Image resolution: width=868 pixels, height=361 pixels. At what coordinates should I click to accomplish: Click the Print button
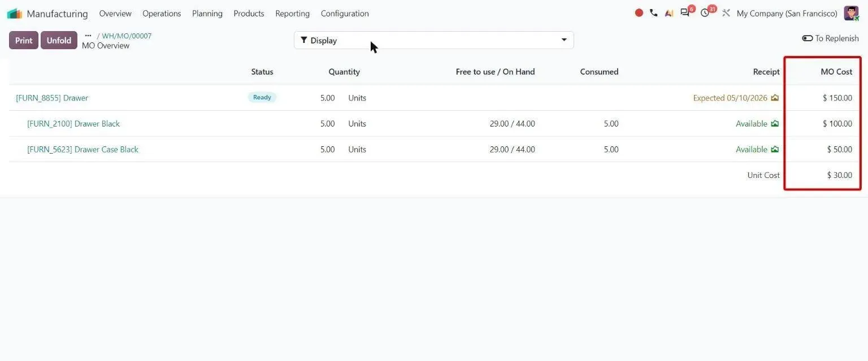tap(24, 40)
